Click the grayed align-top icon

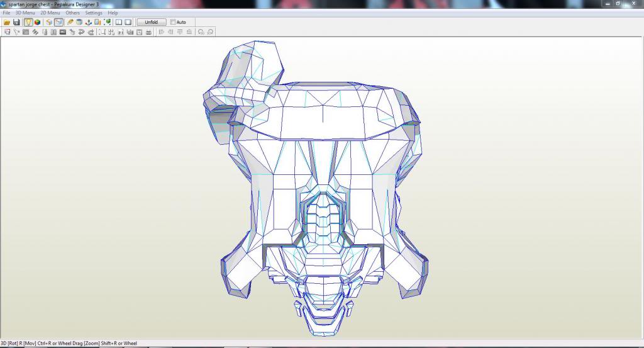pyautogui.click(x=180, y=32)
